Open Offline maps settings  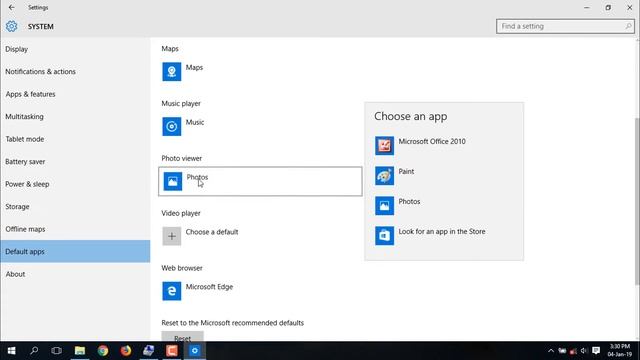[x=75, y=229]
